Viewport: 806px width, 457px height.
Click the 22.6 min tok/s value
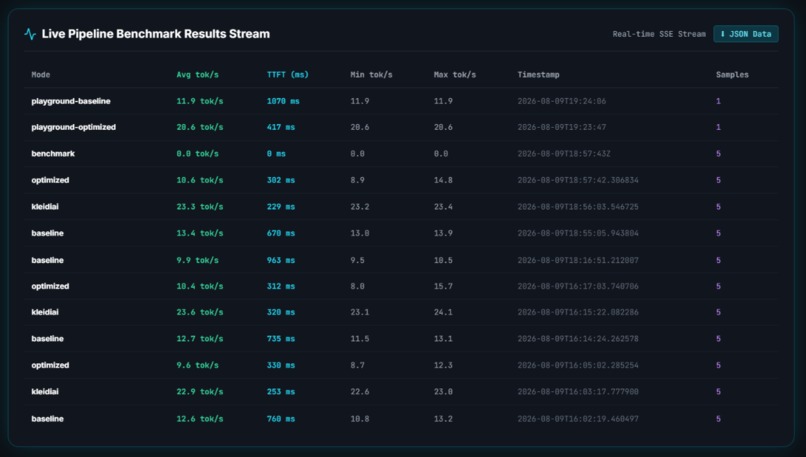pyautogui.click(x=360, y=392)
